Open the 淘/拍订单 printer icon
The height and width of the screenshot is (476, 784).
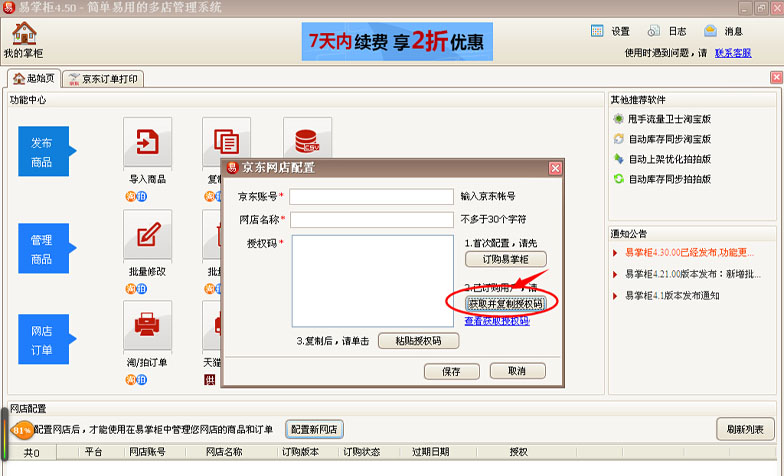[x=148, y=326]
